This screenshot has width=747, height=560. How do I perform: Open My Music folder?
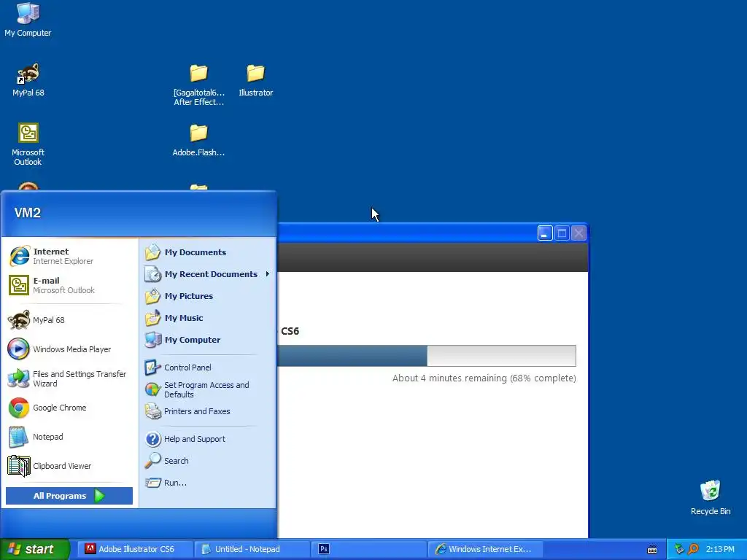(x=208, y=318)
